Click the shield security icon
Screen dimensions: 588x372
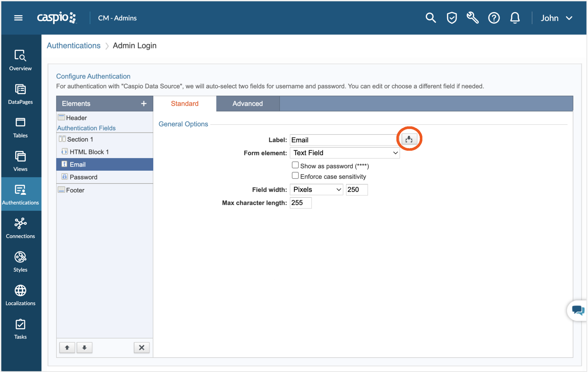click(x=452, y=18)
